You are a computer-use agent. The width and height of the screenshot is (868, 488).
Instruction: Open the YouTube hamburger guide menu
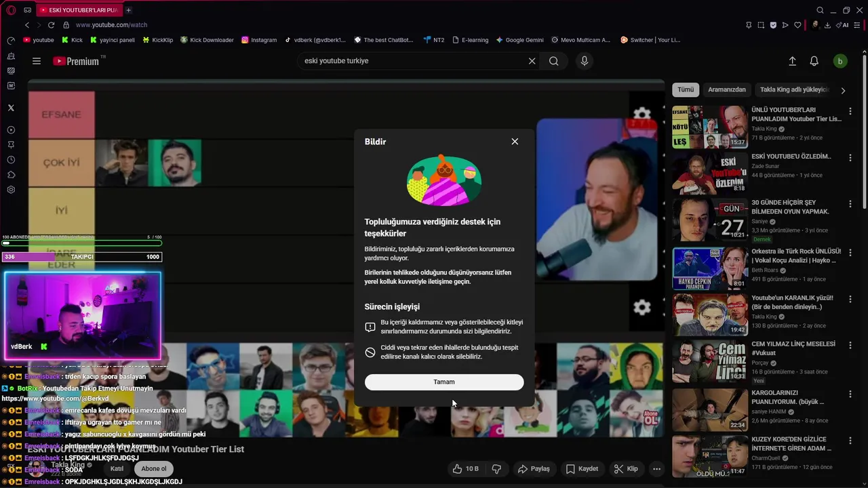37,61
